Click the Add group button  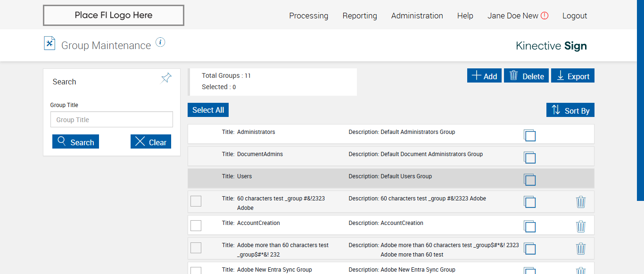484,76
